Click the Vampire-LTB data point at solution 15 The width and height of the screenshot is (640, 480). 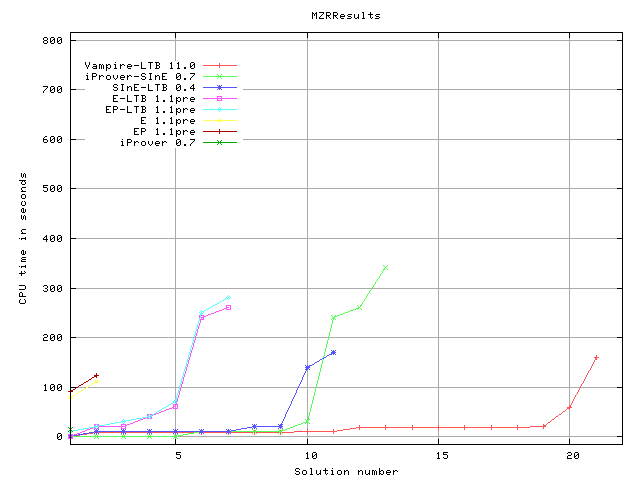coord(438,427)
